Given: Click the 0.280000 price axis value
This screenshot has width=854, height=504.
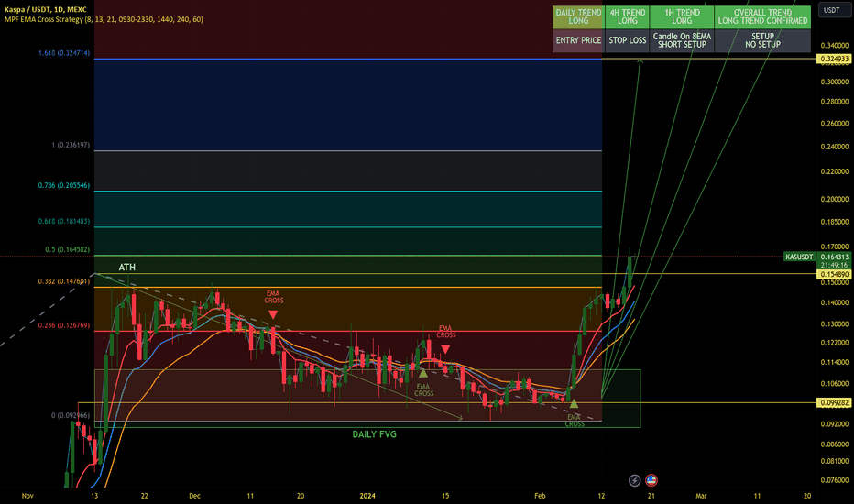Looking at the screenshot, I should pyautogui.click(x=835, y=102).
